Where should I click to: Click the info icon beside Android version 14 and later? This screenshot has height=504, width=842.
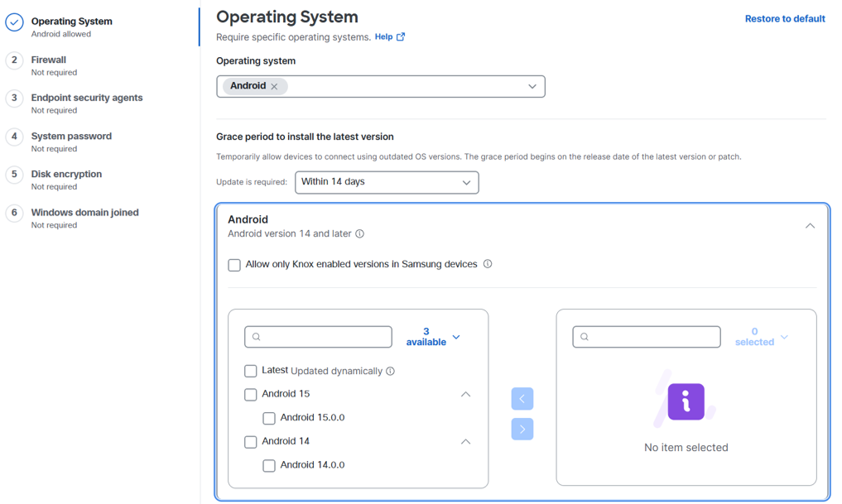(360, 233)
